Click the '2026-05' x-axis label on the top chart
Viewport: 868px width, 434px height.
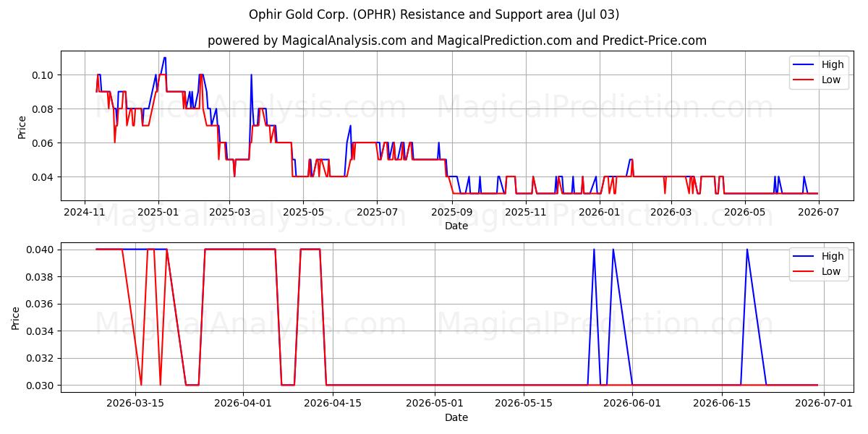pyautogui.click(x=744, y=212)
